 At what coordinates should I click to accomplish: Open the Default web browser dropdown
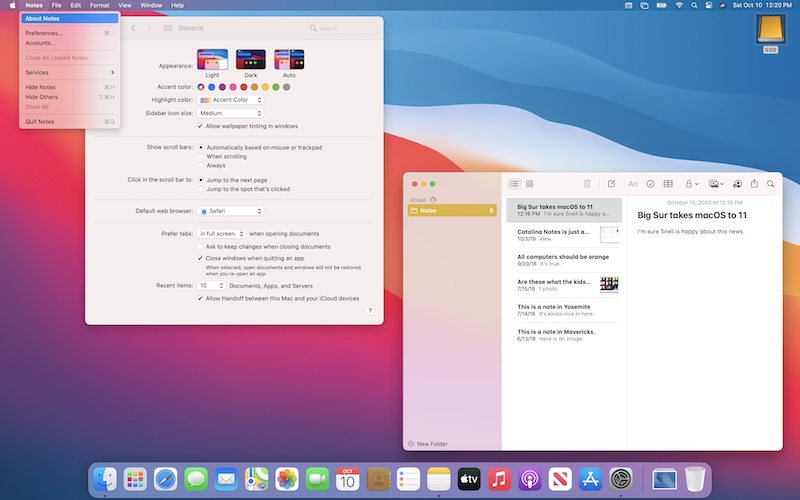(x=230, y=211)
